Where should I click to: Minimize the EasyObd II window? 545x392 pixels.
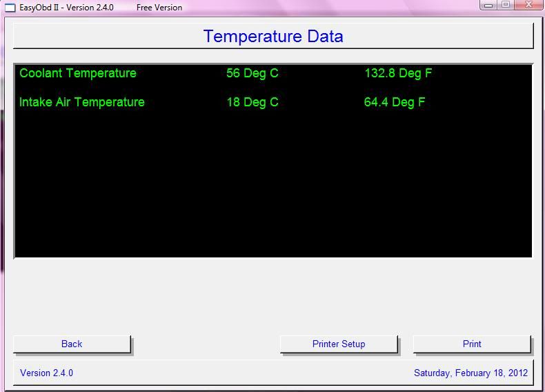pos(488,5)
